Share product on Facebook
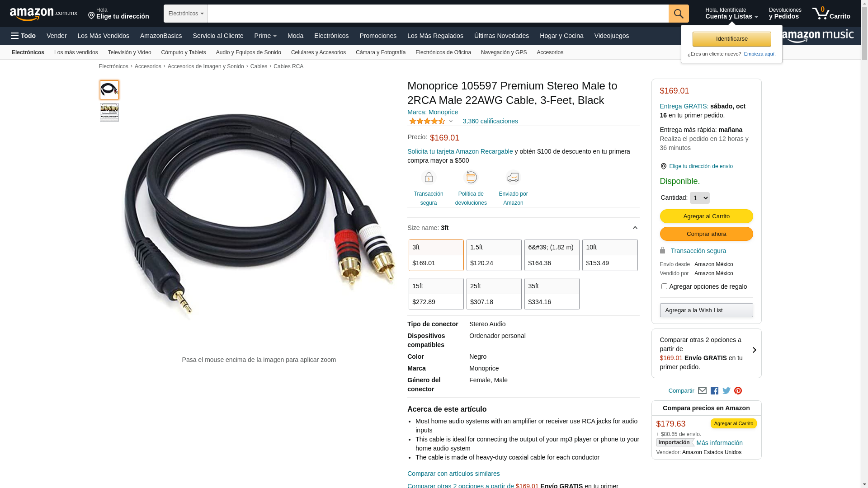Viewport: 868px width, 488px height. [714, 391]
